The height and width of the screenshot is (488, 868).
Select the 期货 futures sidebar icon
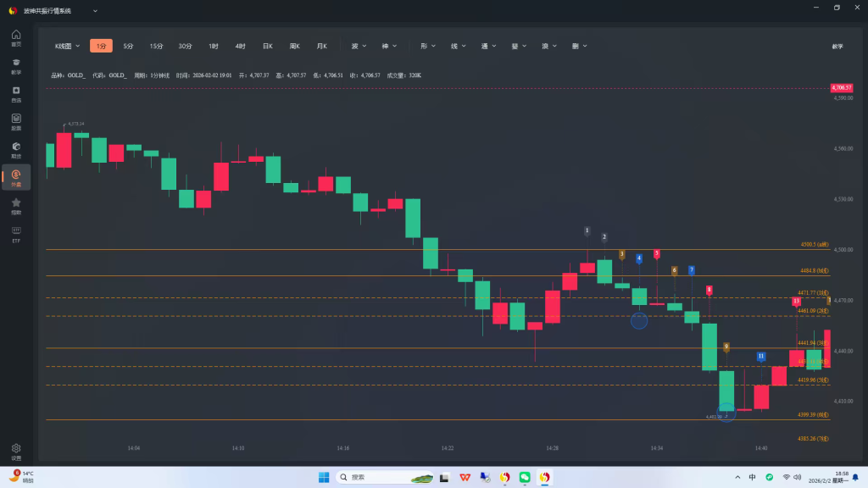[x=16, y=149]
